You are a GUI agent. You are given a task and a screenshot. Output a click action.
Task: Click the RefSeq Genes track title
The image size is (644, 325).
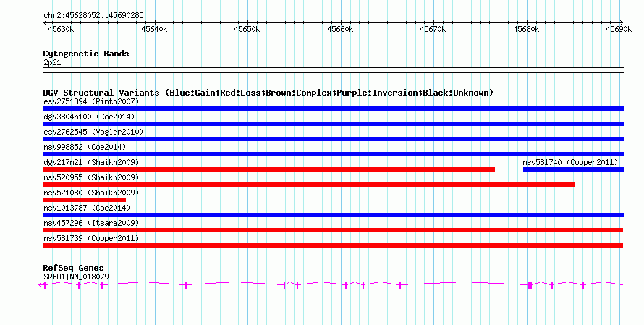pos(73,268)
